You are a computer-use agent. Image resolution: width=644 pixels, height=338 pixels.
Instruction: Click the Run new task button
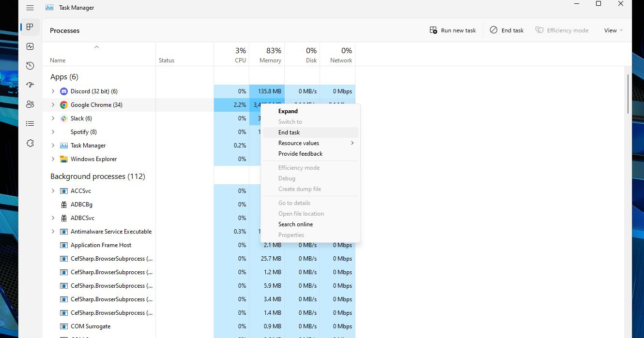tap(453, 30)
